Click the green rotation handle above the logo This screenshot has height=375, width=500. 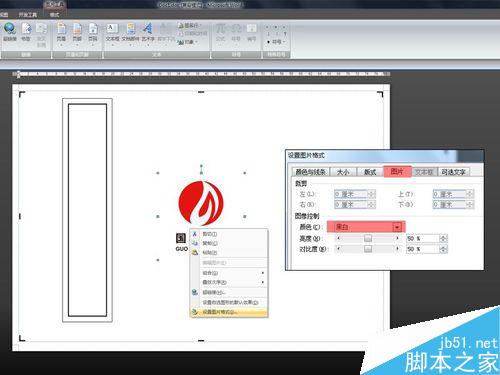(x=201, y=166)
